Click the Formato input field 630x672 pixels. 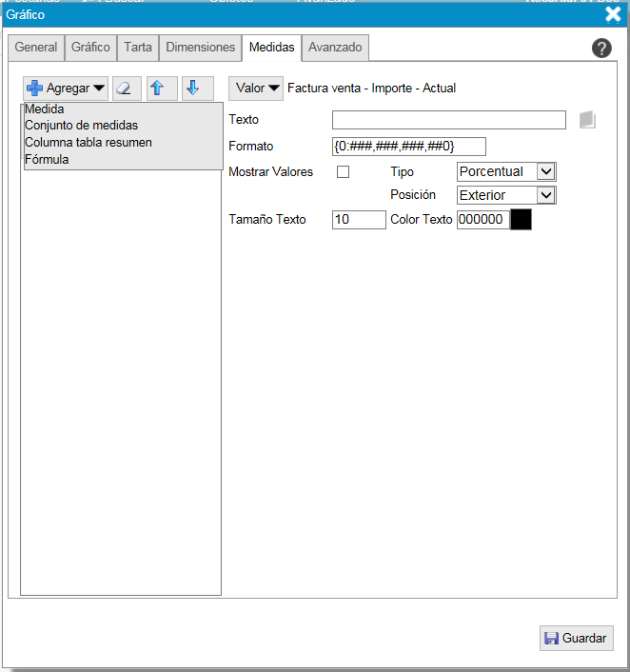(x=408, y=147)
